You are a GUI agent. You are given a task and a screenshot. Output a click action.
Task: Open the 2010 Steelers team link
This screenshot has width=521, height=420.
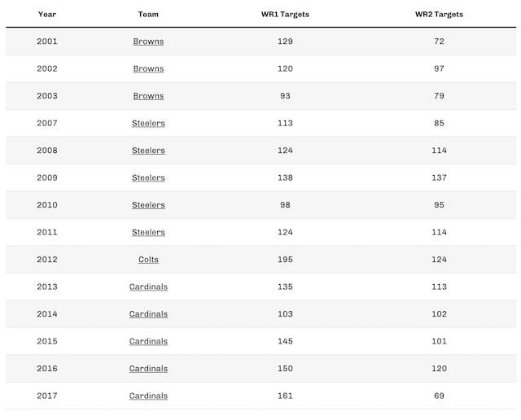click(148, 205)
